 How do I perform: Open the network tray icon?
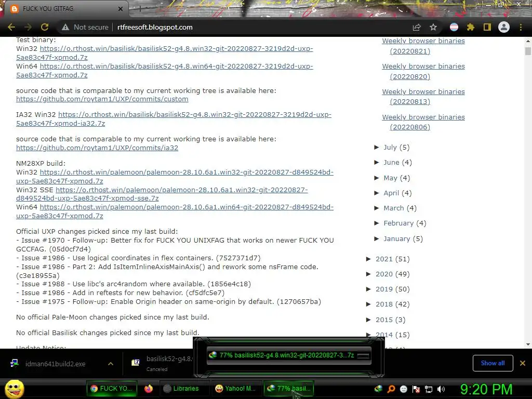tap(429, 390)
